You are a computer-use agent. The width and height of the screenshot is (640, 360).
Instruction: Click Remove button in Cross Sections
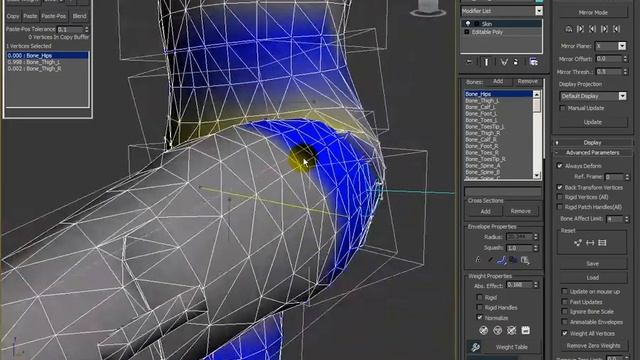coord(520,211)
